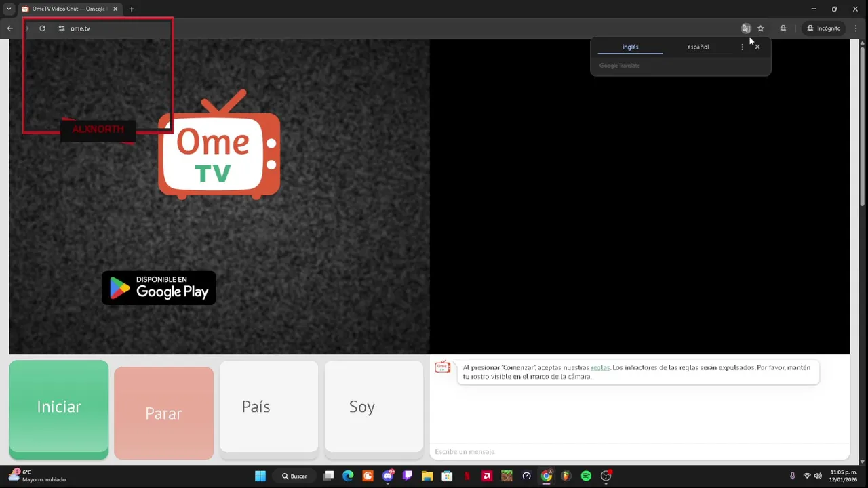This screenshot has height=488, width=868.
Task: Open the weather widget showing 6°C
Action: [37, 476]
